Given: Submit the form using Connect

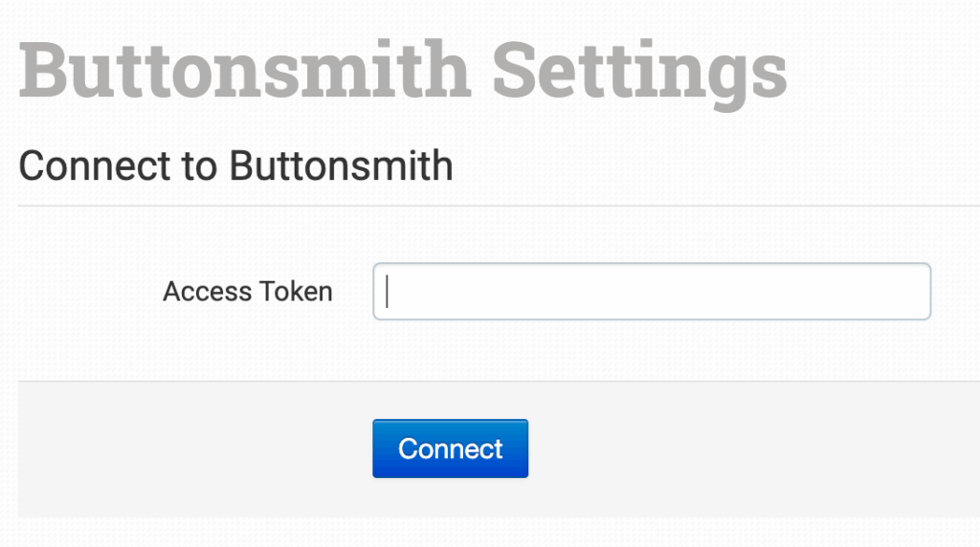Looking at the screenshot, I should pos(450,449).
